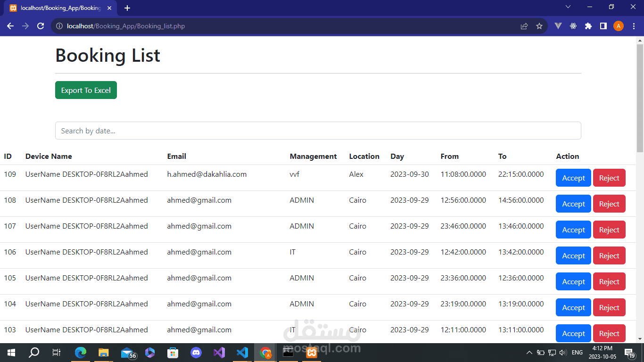Open the terminal window on the taskbar
This screenshot has width=644, height=362.
point(288,352)
